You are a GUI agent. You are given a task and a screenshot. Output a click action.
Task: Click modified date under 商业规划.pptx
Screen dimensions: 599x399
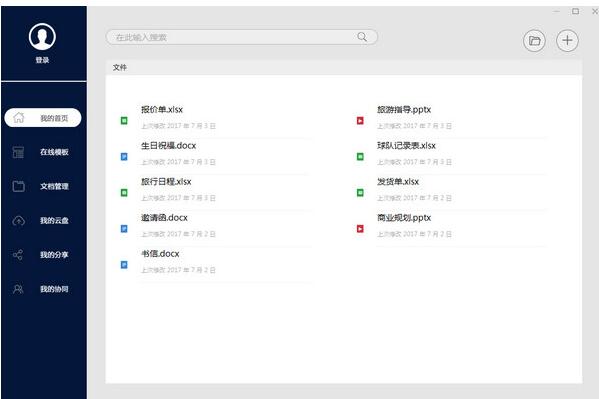pos(414,234)
